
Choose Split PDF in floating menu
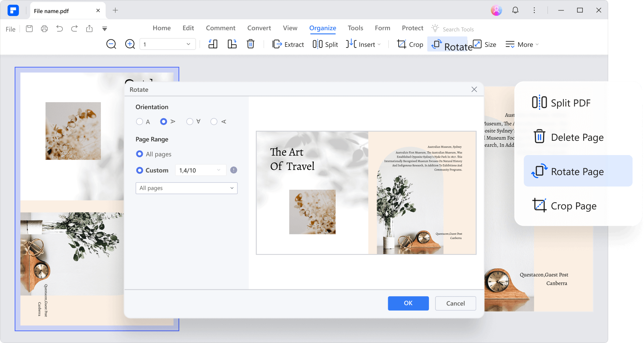coord(561,103)
